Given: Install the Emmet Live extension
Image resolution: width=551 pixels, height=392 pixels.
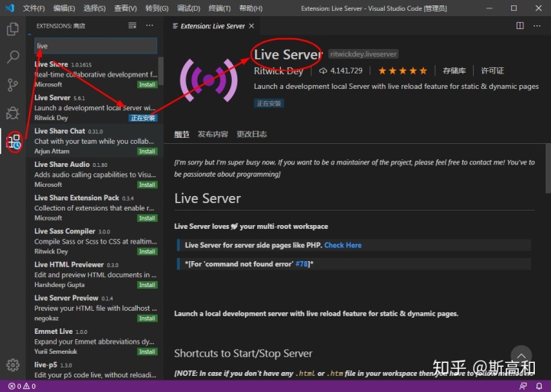Looking at the screenshot, I should [147, 351].
